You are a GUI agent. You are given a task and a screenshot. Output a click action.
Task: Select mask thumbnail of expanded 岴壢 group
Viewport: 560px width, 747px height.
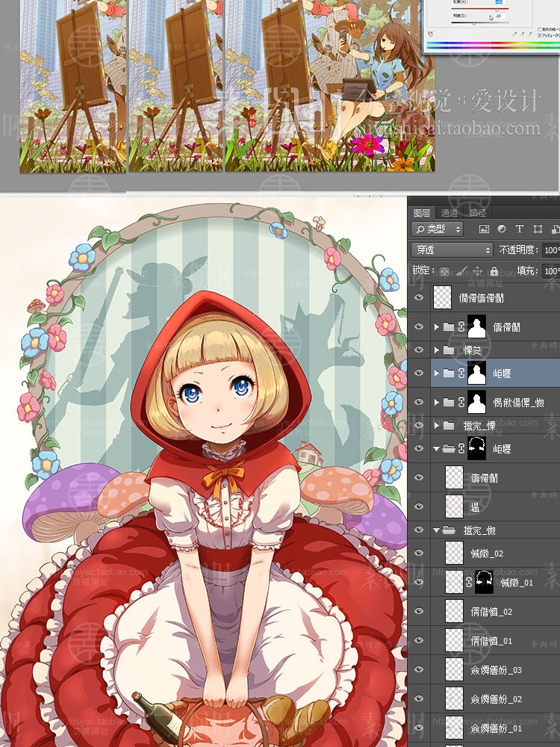(x=476, y=448)
